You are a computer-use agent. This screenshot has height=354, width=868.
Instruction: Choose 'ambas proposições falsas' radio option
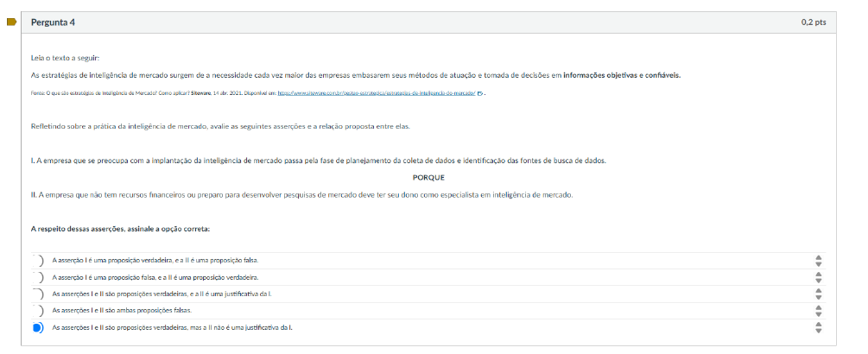pos(37,310)
